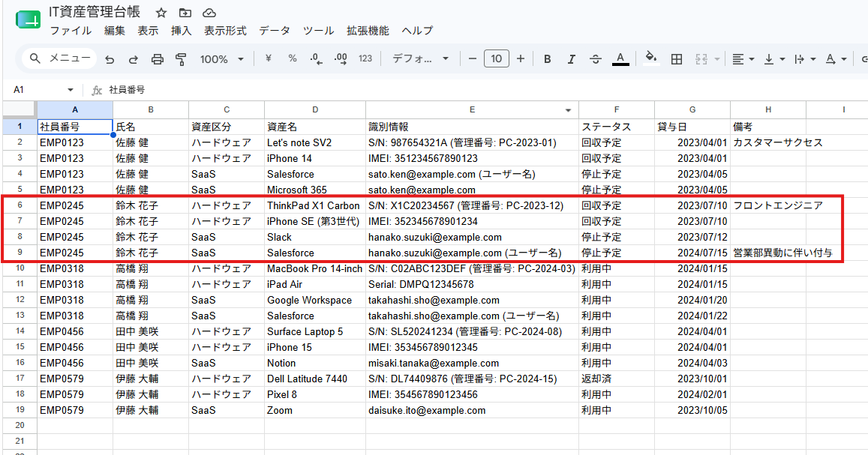
Task: Select cell containing hanako.suzuki@example.com for Slack
Action: point(472,237)
